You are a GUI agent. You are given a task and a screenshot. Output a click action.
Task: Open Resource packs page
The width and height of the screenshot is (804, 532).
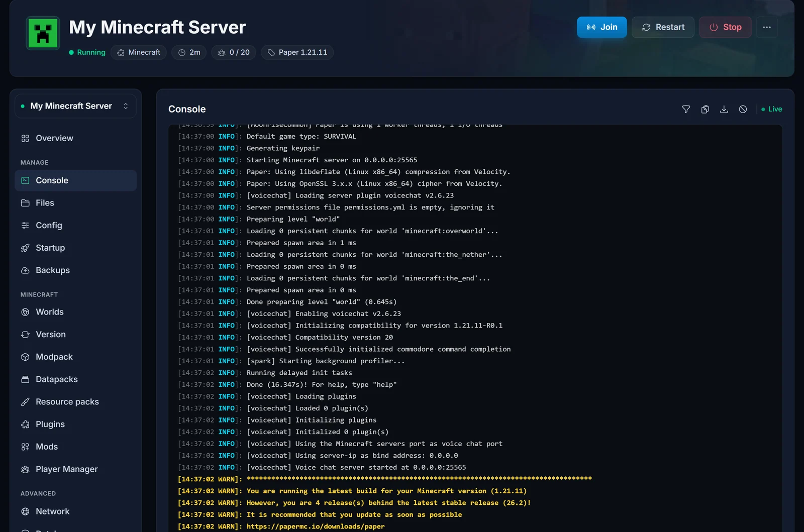pyautogui.click(x=75, y=402)
